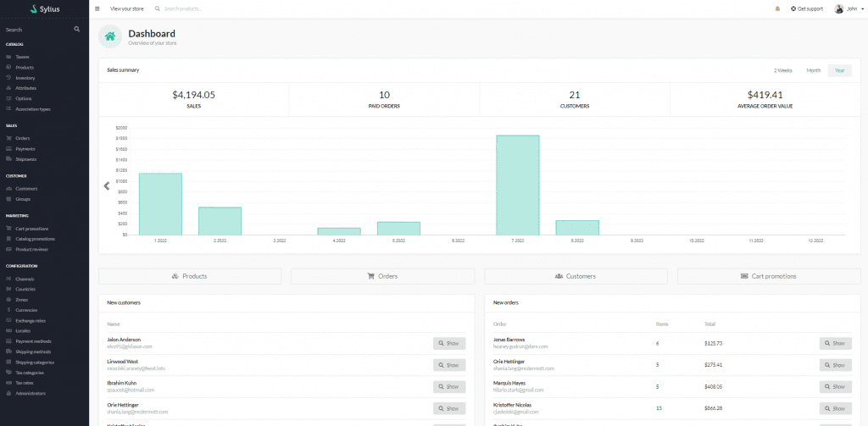Open Cart promotions in the sidebar
868x426 pixels.
(x=32, y=229)
